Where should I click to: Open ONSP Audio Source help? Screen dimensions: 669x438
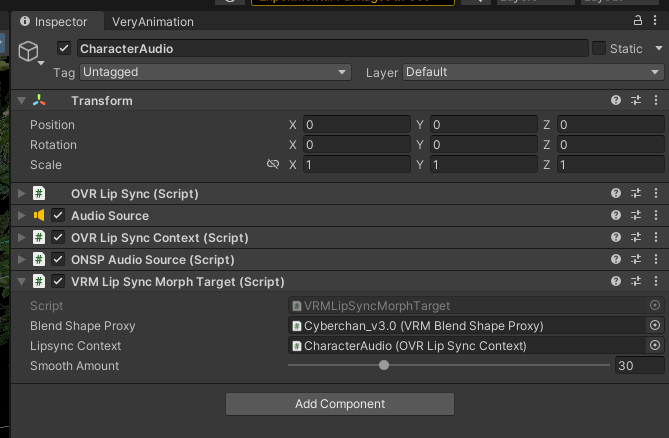[x=616, y=259]
